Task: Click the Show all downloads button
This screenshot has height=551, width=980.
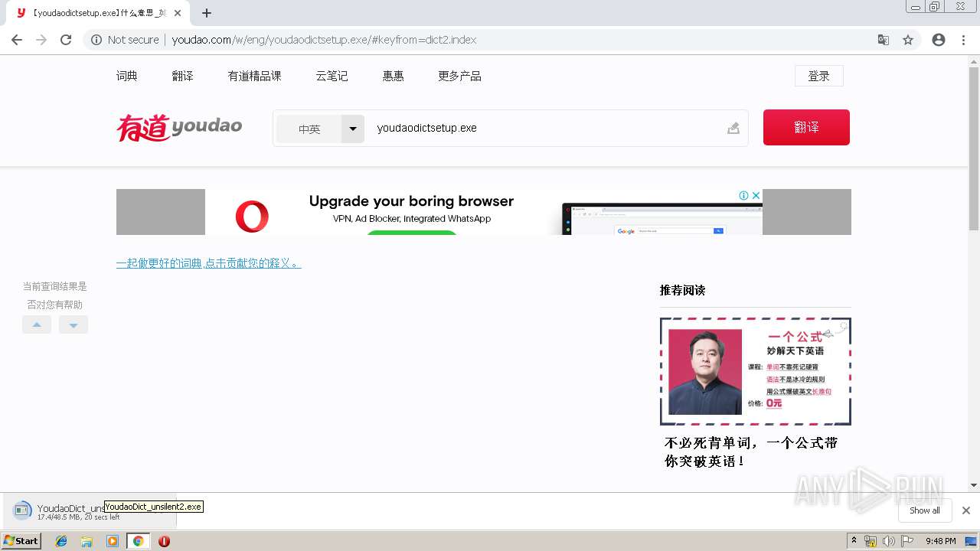Action: pyautogui.click(x=925, y=510)
